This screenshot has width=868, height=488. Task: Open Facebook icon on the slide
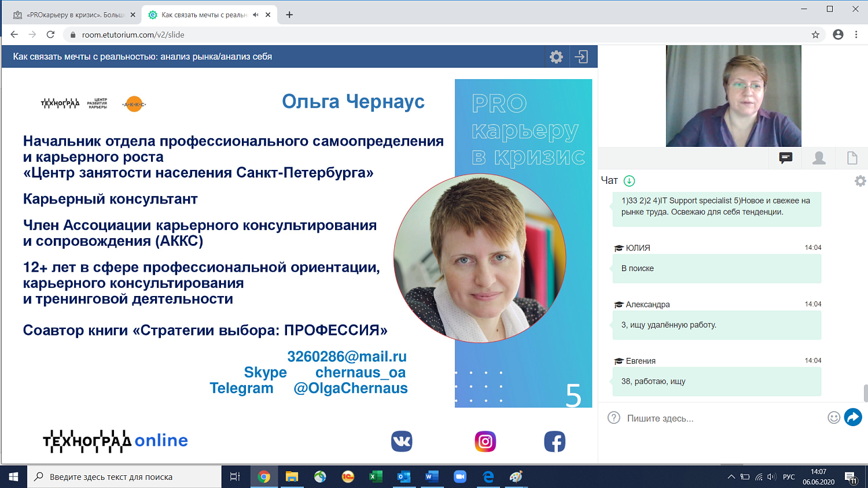(554, 442)
